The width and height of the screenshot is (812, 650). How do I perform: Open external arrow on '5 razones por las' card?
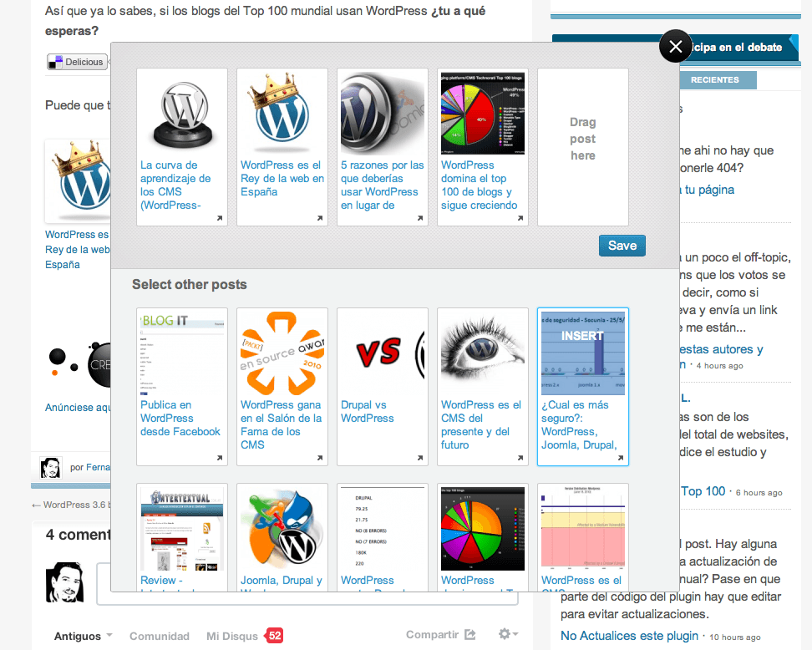(420, 219)
